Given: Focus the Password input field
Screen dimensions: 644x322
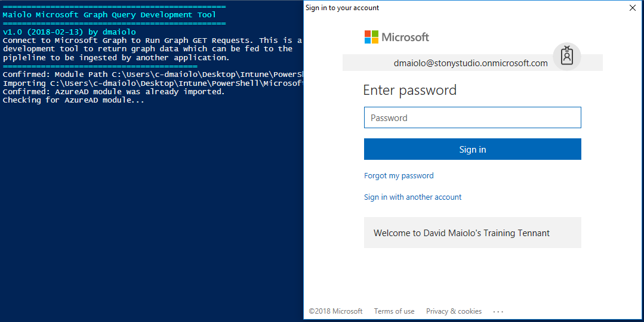Looking at the screenshot, I should pos(472,117).
